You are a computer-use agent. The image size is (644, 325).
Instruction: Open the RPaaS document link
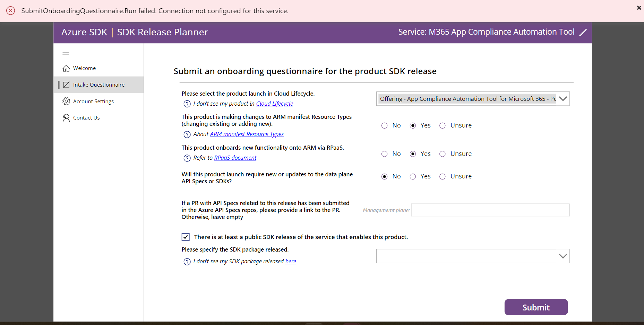[235, 158]
